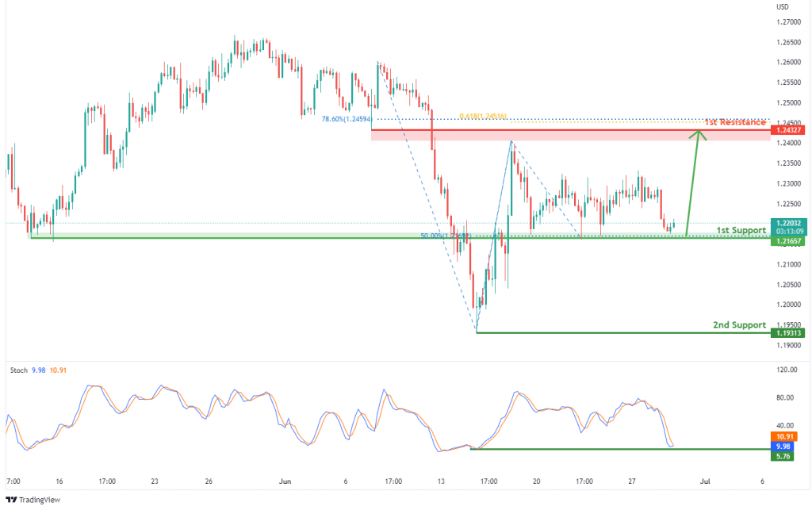Select the 1st Resistance text label
Image resolution: width=812 pixels, height=510 pixels.
coord(735,122)
